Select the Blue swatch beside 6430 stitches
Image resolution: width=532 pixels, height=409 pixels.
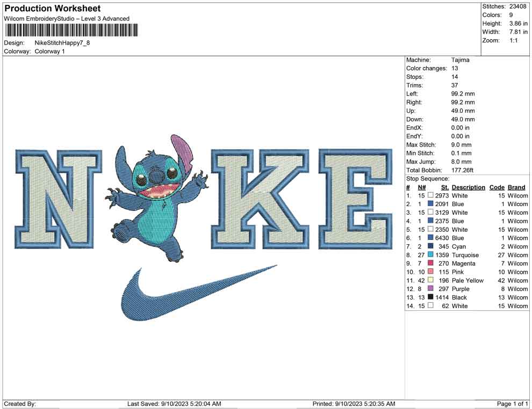click(x=430, y=238)
